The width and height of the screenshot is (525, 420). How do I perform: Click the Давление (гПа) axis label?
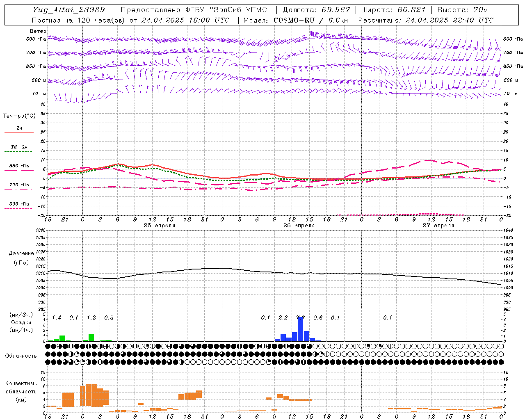pyautogui.click(x=21, y=258)
